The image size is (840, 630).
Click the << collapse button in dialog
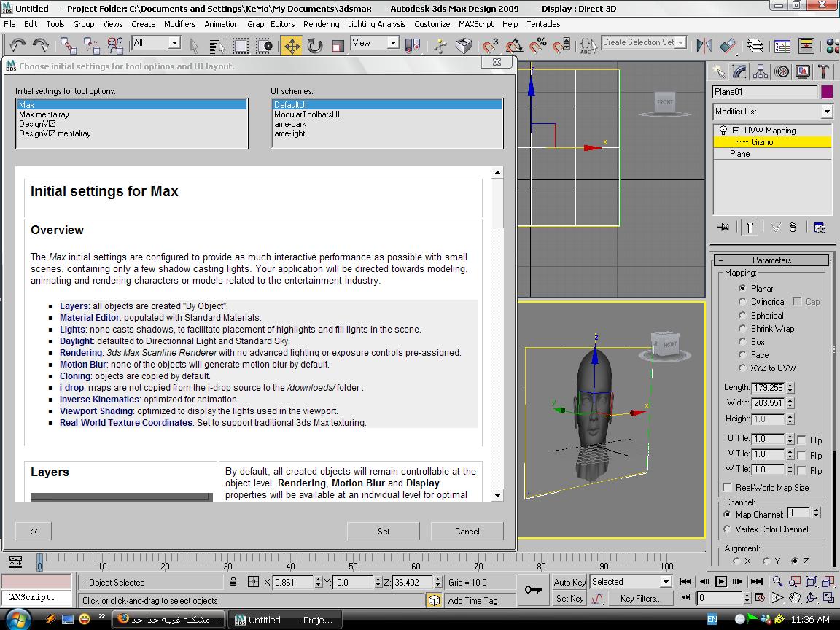[x=34, y=532]
